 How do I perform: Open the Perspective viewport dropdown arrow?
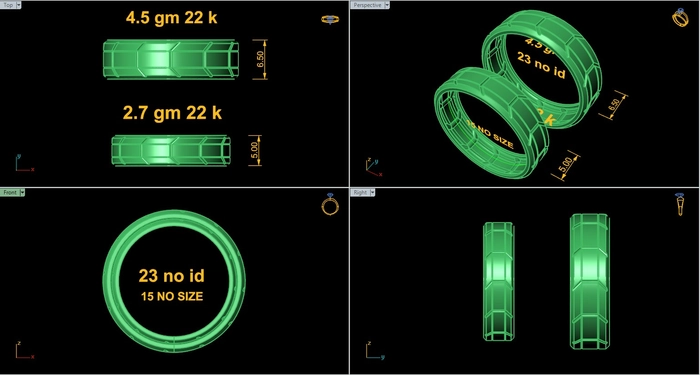(x=387, y=5)
